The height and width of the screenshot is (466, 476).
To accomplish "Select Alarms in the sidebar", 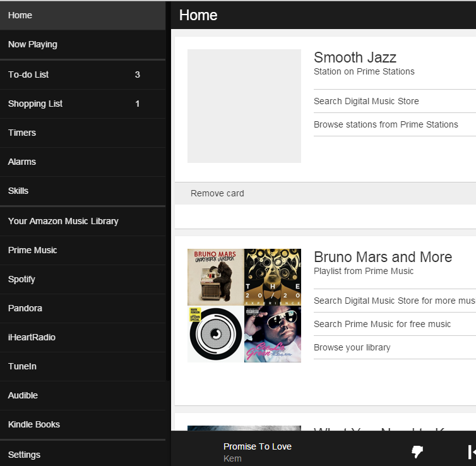I will [x=83, y=162].
